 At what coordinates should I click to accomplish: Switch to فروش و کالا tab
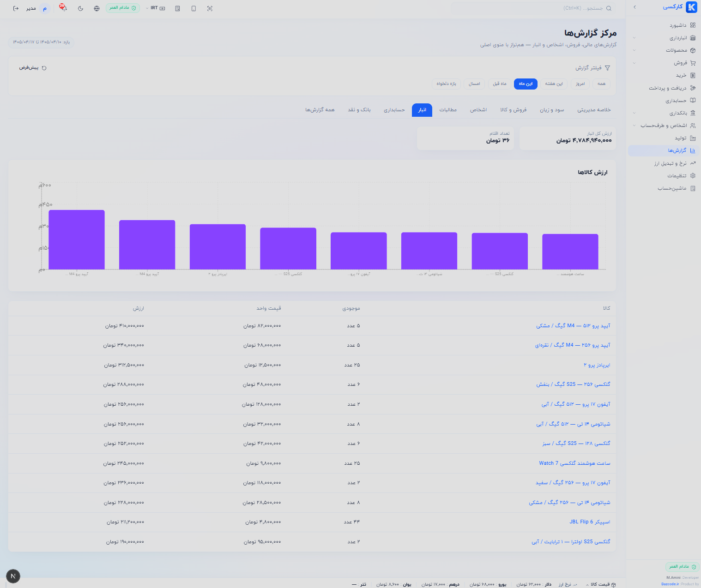coord(513,110)
